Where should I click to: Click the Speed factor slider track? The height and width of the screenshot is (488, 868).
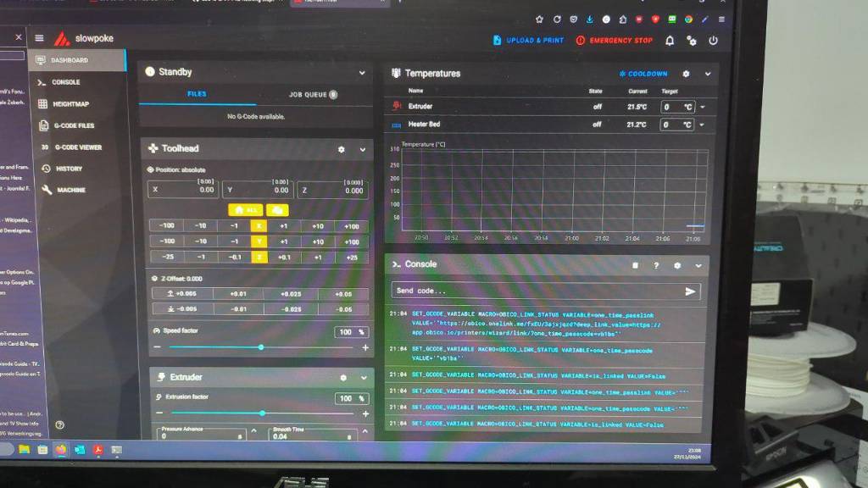point(260,347)
